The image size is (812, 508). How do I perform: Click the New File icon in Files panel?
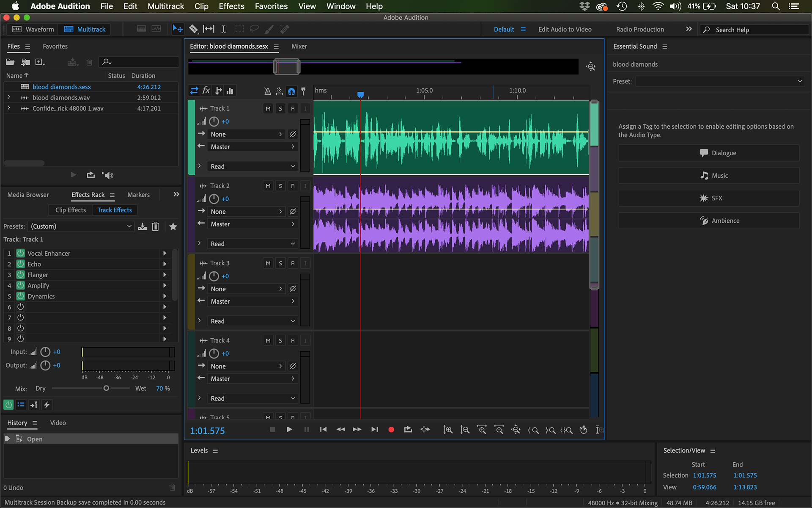tap(40, 62)
